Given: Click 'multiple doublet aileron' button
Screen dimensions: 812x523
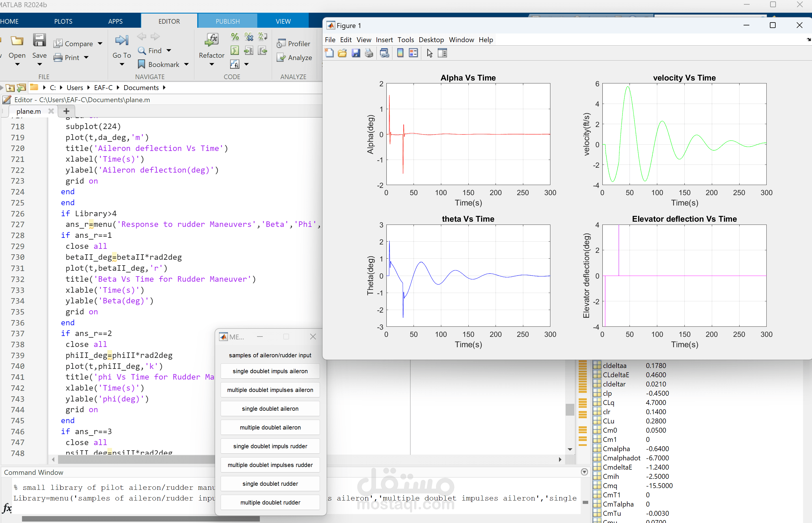Looking at the screenshot, I should pyautogui.click(x=270, y=427).
